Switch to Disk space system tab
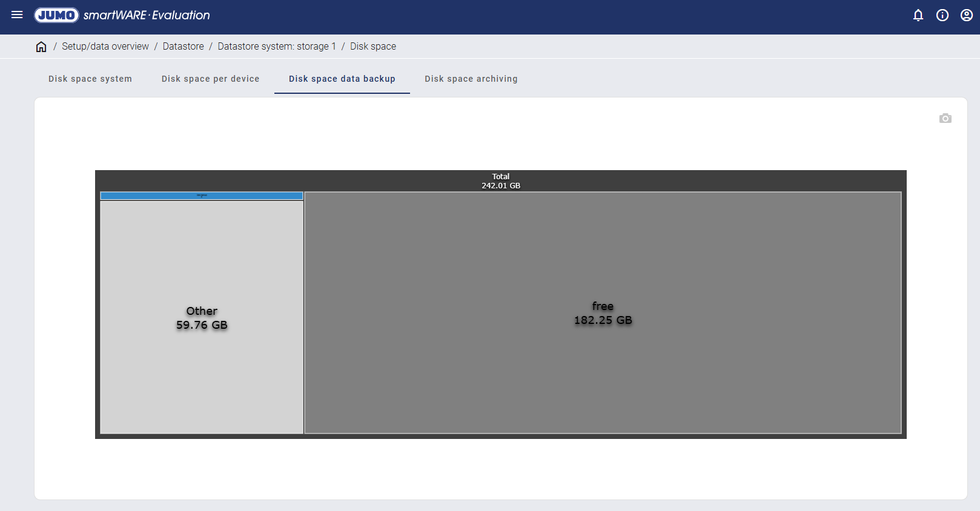 point(90,79)
